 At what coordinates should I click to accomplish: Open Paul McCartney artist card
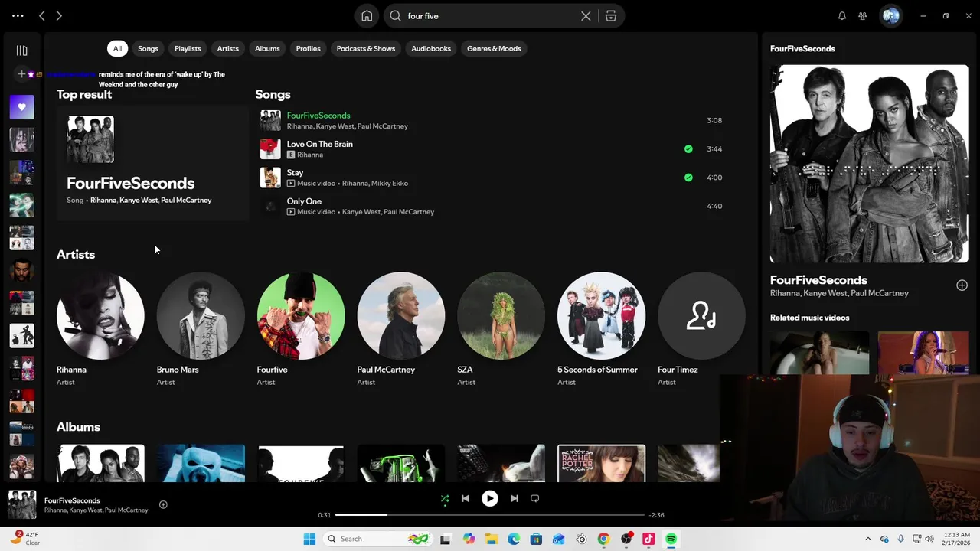coord(400,329)
